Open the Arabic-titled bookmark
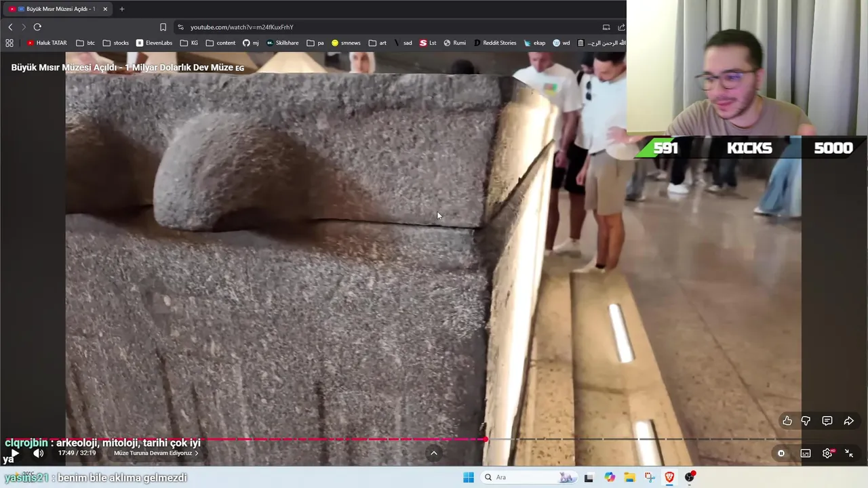 (601, 43)
